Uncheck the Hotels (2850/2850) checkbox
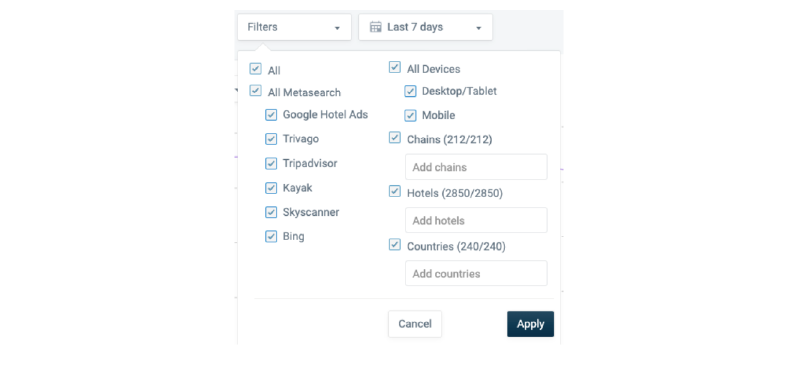800x368 pixels. [395, 191]
